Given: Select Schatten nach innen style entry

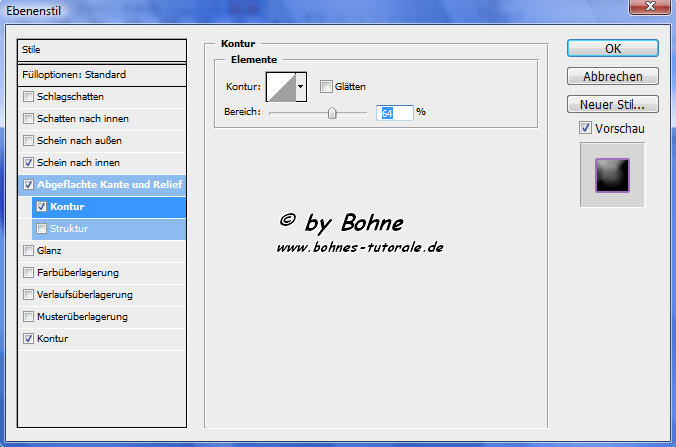Looking at the screenshot, I should point(84,118).
